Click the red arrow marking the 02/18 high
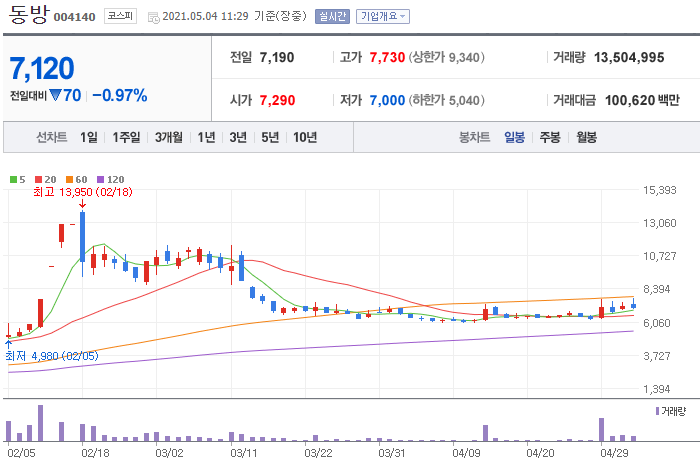Viewport: 700px width, 470px height. (82, 204)
